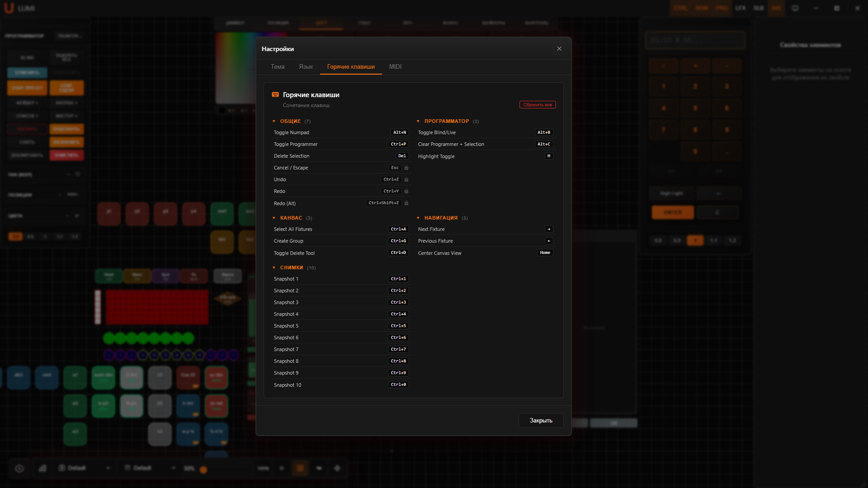Screen dimensions: 868x488
Task: Click the left-arrow key badge for Previous Fixture
Action: (549, 241)
